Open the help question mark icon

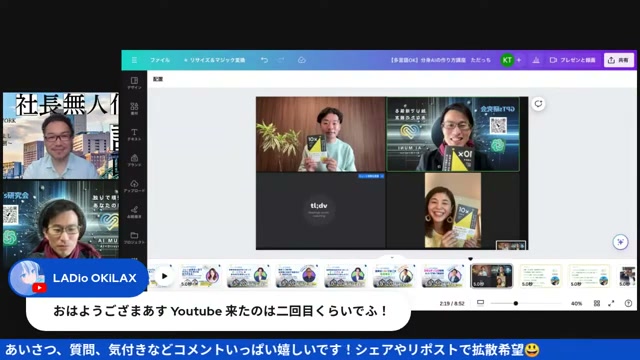coord(628,303)
